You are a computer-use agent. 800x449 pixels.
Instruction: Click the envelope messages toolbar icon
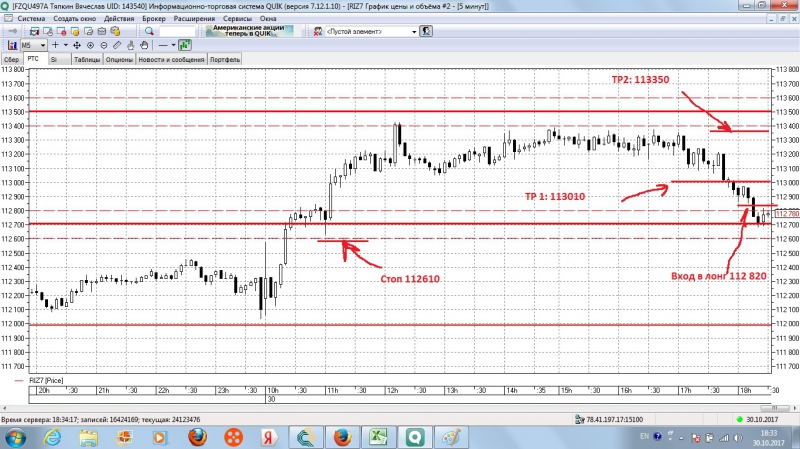pos(102,32)
